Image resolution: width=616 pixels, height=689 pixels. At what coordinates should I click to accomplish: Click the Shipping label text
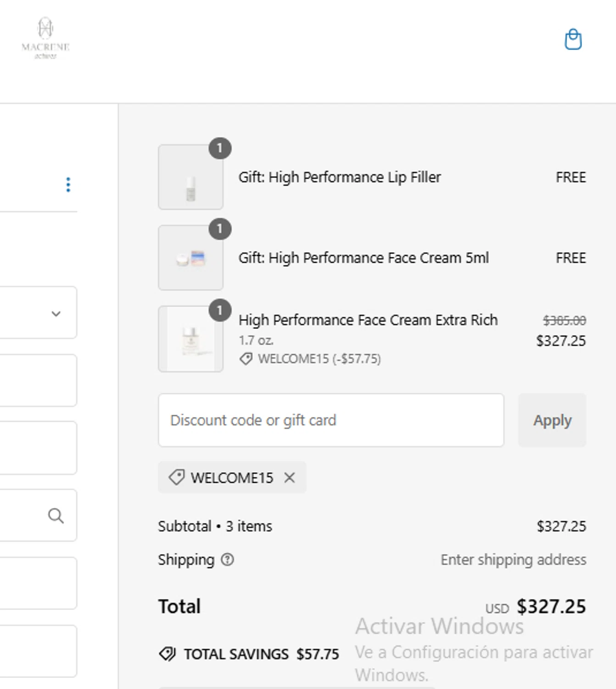[x=186, y=560]
